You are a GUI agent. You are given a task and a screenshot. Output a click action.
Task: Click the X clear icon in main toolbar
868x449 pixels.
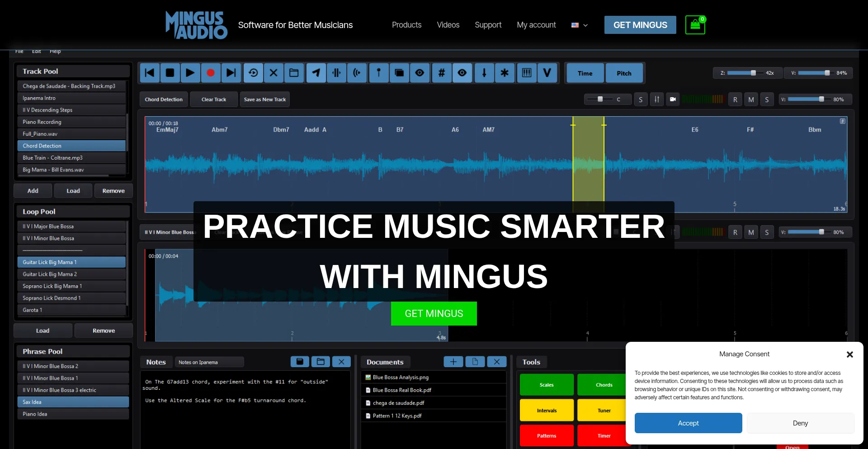274,73
